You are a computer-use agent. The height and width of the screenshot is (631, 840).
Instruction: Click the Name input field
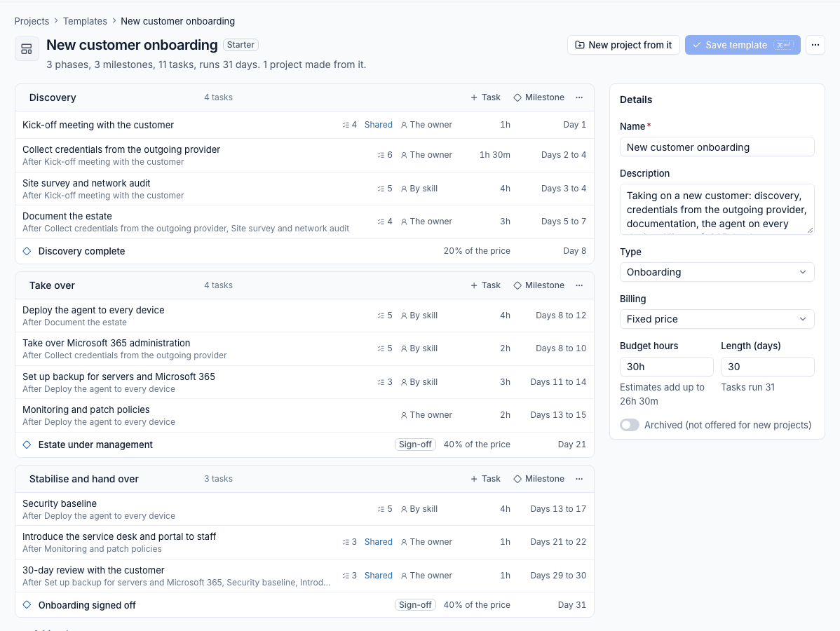coord(717,147)
